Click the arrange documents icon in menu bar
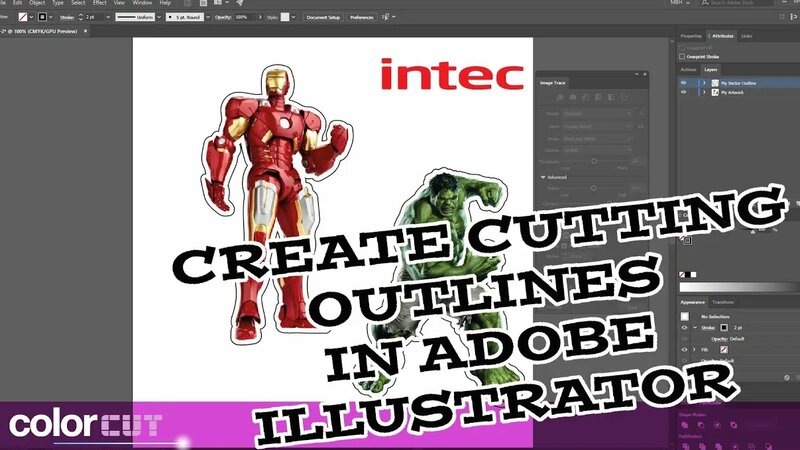 220,3
